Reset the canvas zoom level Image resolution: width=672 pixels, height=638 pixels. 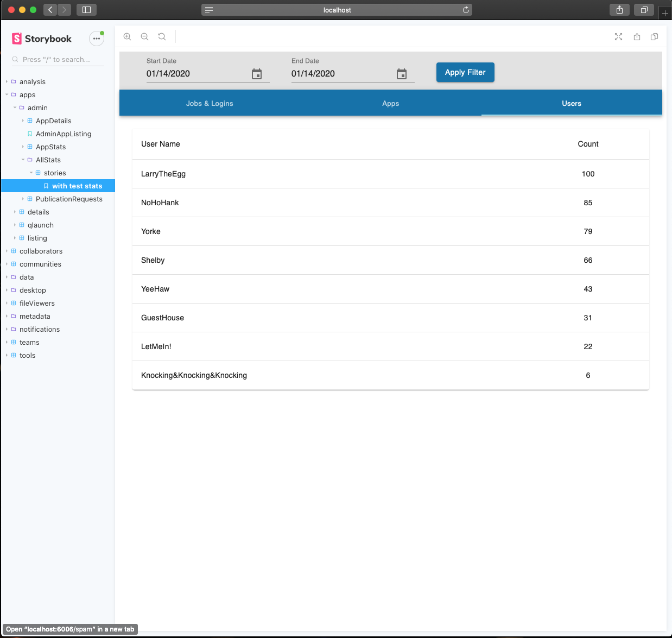(x=162, y=36)
